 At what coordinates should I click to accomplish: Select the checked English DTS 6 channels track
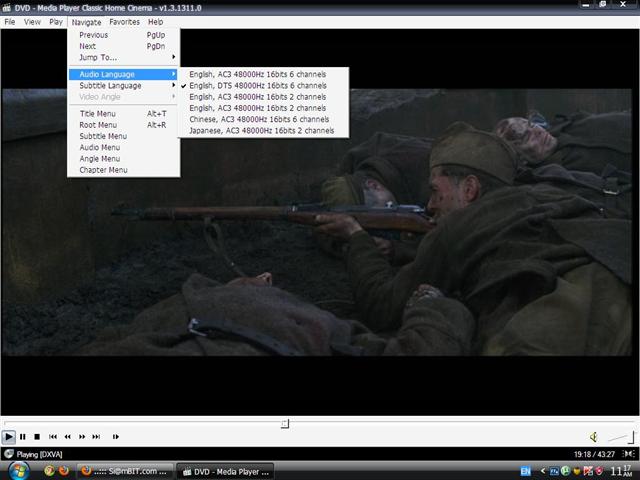tap(263, 86)
